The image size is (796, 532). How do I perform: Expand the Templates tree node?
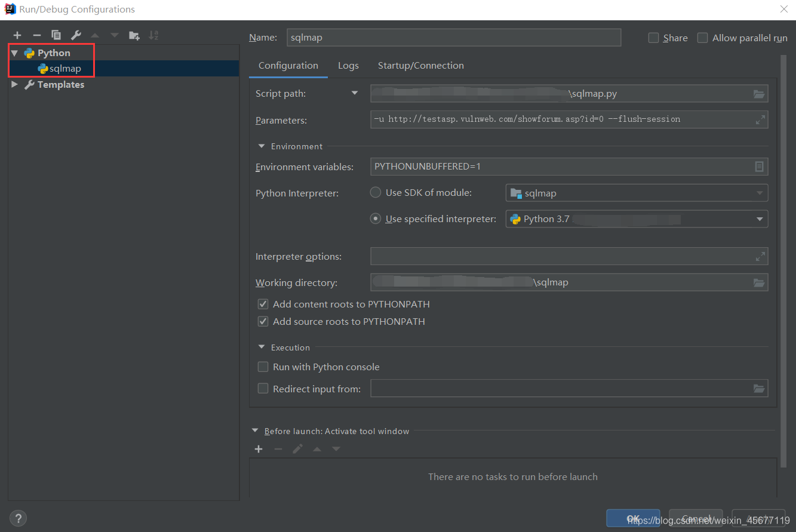[15, 85]
